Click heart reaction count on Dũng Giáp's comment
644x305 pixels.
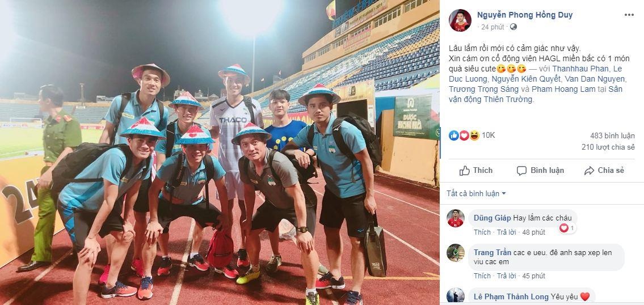click(568, 228)
